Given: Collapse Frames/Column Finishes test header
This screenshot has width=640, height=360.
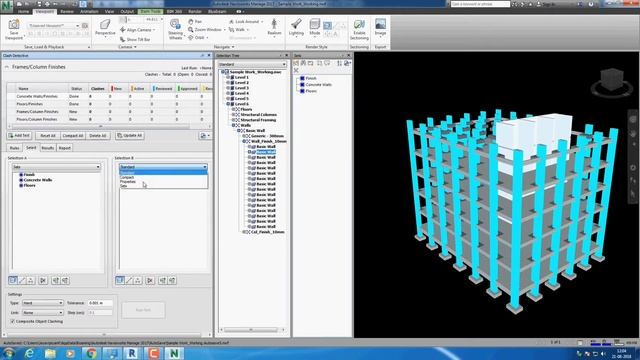Looking at the screenshot, I should (x=7, y=67).
